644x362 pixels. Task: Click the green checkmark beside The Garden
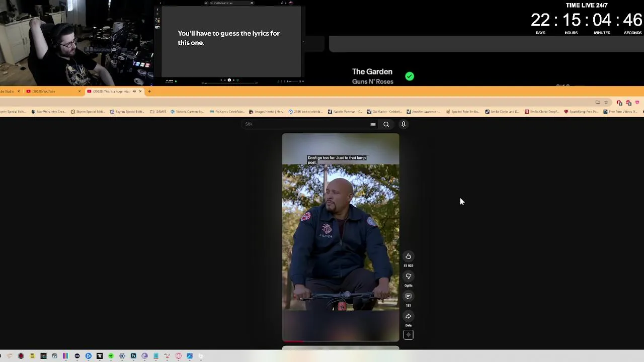coord(410,76)
